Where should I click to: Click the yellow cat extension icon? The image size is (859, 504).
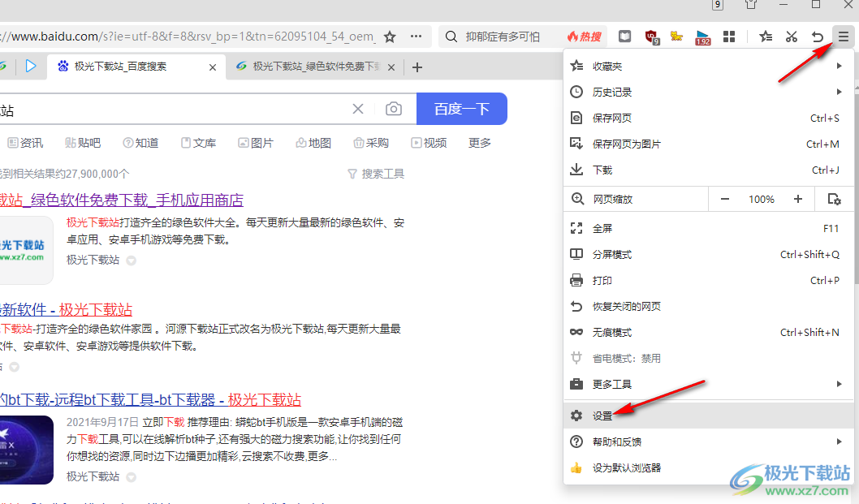point(676,37)
